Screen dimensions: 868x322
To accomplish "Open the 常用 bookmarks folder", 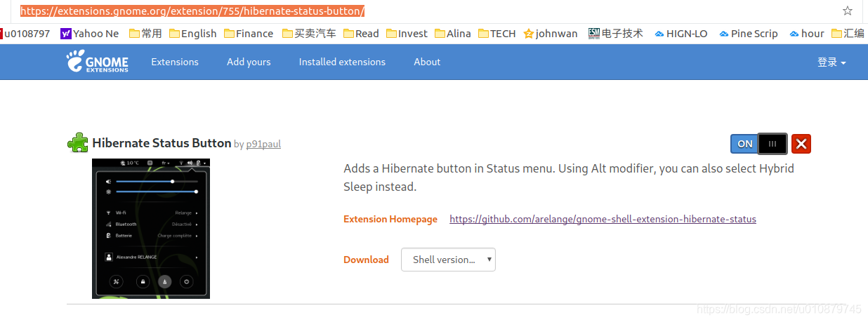I will coord(145,33).
